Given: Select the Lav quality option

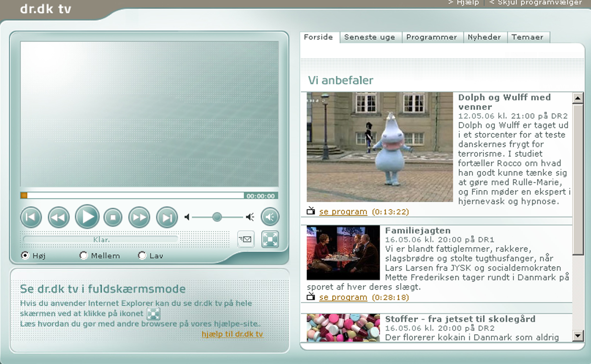Looking at the screenshot, I should tap(142, 255).
